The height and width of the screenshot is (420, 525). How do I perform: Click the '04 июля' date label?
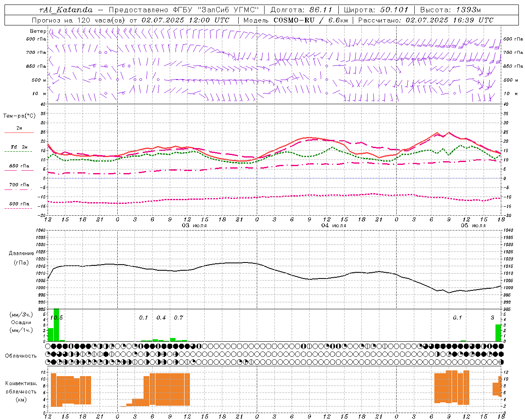pos(333,226)
